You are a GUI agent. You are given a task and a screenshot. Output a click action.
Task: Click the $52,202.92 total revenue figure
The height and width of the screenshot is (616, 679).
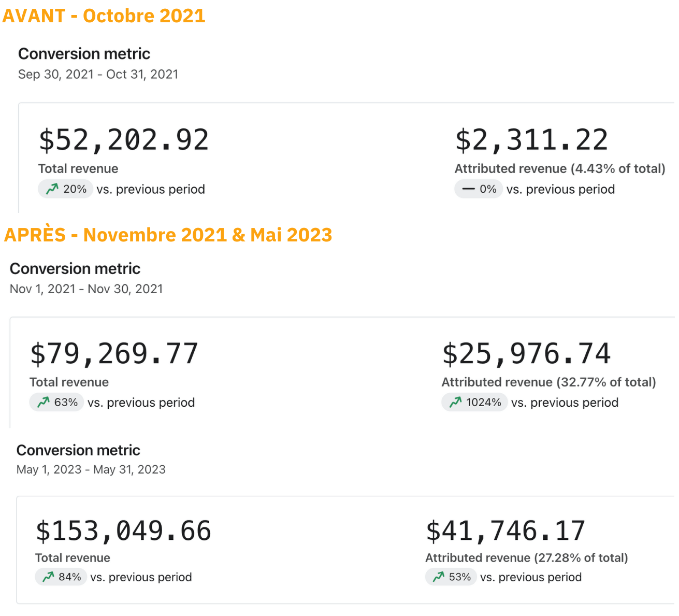tap(124, 140)
